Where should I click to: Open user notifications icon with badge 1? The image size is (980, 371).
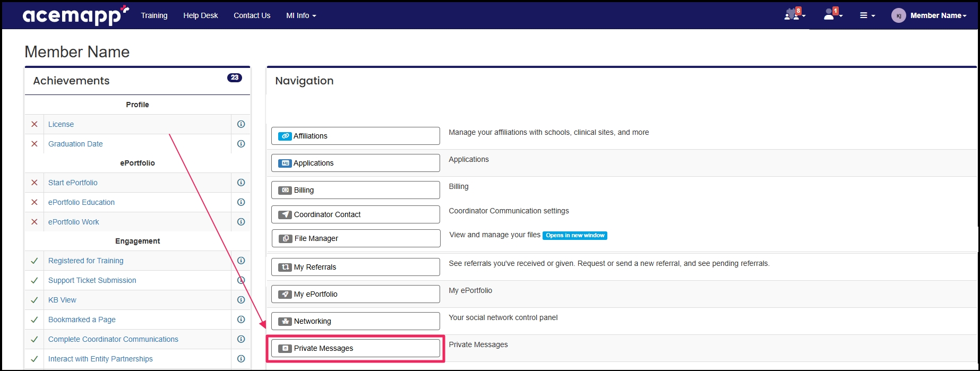pos(832,14)
